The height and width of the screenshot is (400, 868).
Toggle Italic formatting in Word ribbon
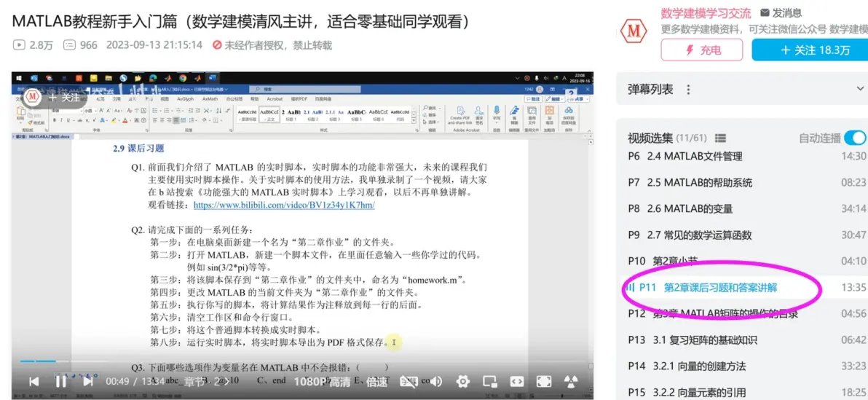[61, 120]
